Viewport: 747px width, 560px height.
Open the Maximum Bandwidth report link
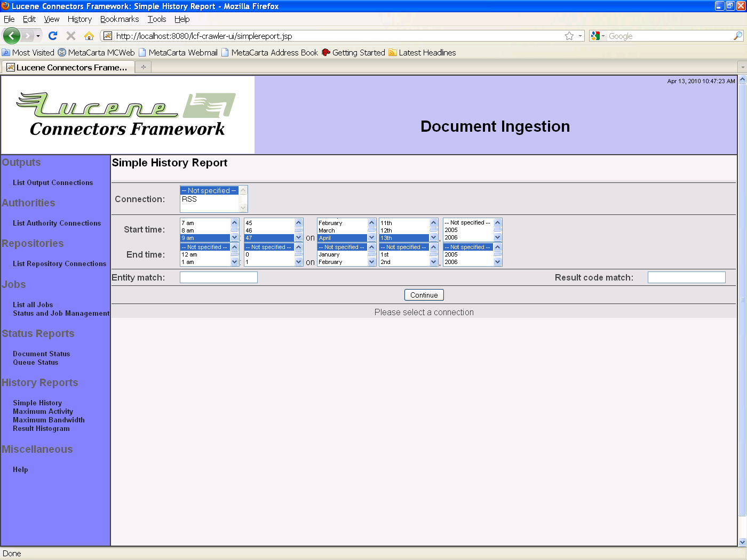coord(49,420)
